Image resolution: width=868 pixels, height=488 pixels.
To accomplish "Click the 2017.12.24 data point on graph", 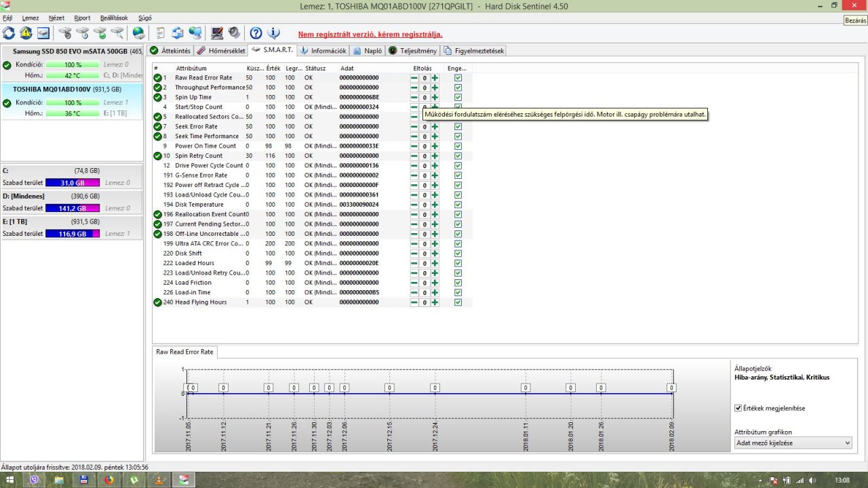I will 435,388.
